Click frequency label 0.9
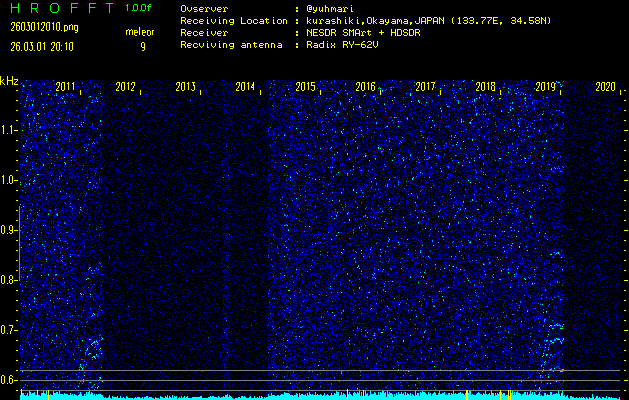 (x=8, y=230)
